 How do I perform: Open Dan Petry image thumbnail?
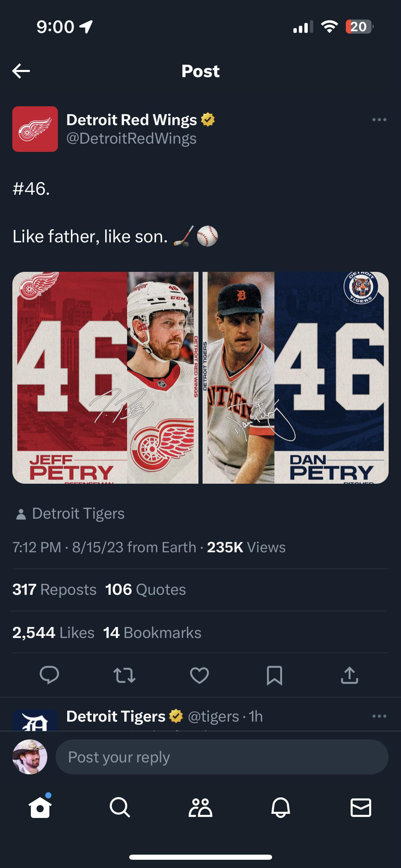tap(295, 377)
